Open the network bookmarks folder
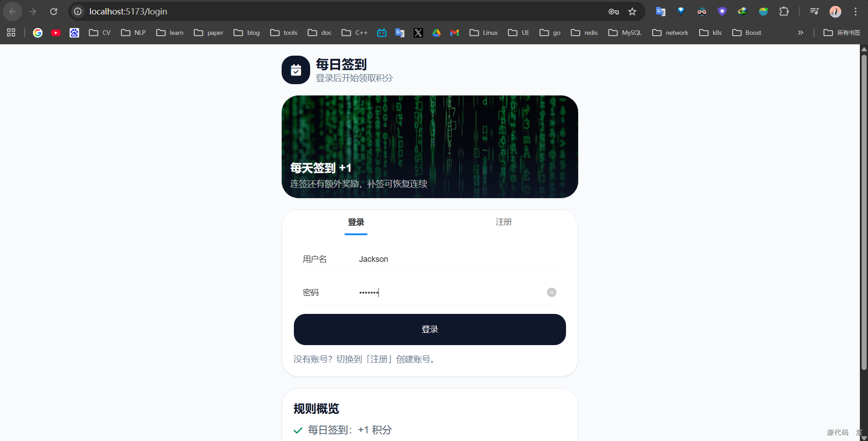This screenshot has height=441, width=868. 670,33
